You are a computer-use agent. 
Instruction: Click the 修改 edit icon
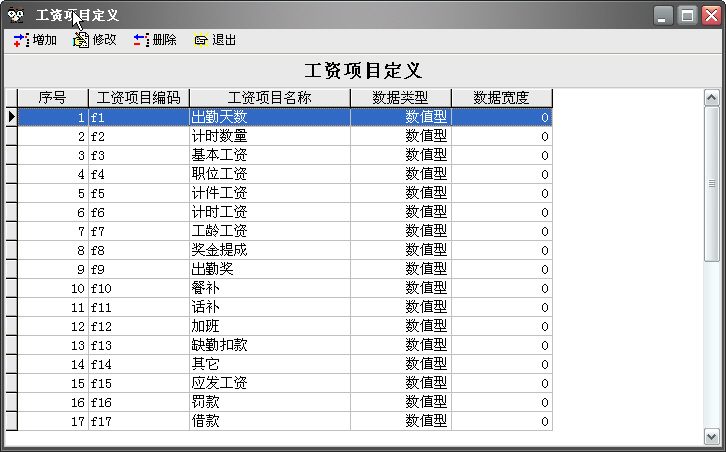[x=81, y=40]
